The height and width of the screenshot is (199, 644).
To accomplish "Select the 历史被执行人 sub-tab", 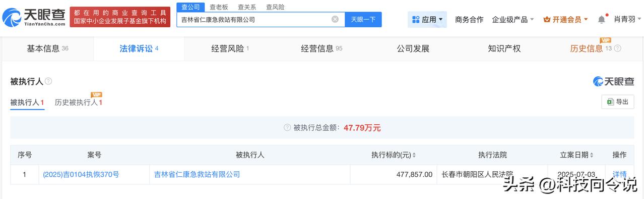I will click(79, 103).
